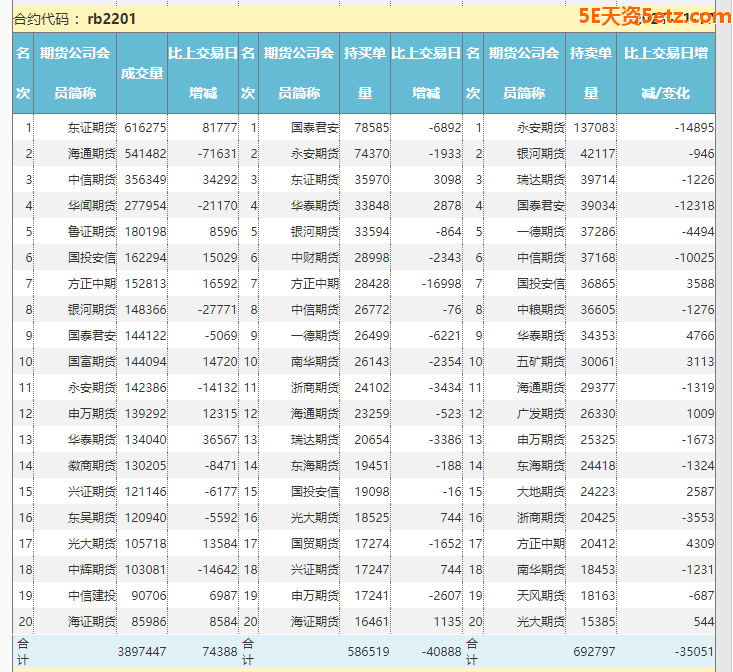Click 国贸期货 in long position ranking
The image size is (733, 672).
[x=315, y=544]
